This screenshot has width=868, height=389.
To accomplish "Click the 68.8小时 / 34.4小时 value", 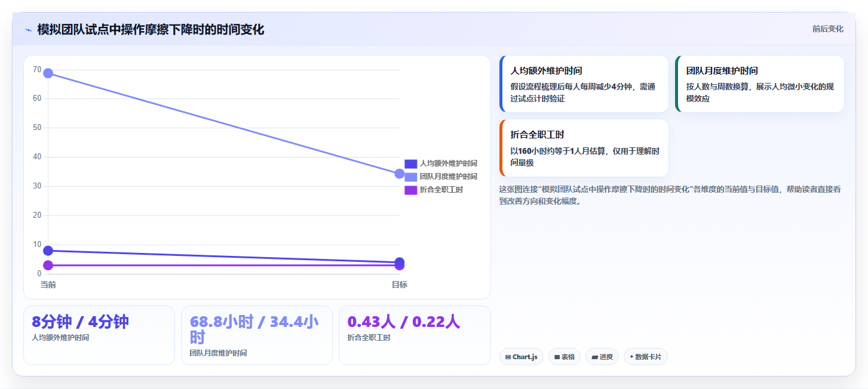I will coord(254,329).
